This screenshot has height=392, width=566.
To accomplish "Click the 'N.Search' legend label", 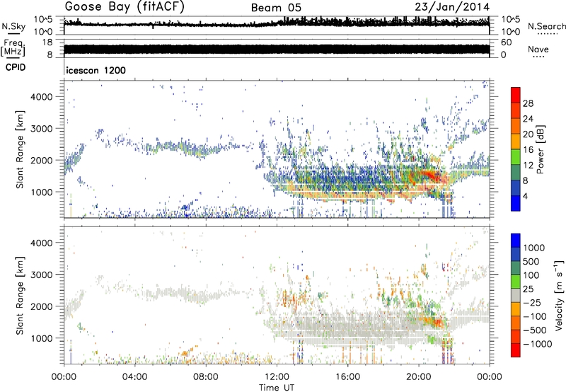I will point(546,26).
